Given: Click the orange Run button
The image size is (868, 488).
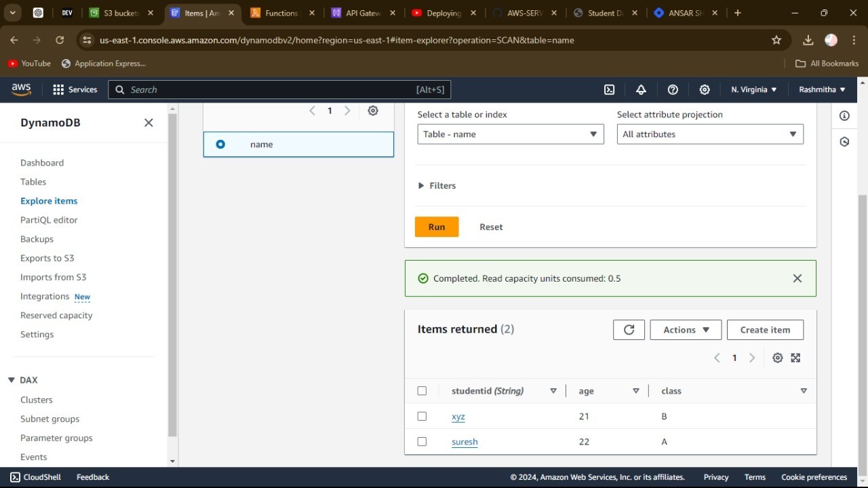Looking at the screenshot, I should (437, 227).
